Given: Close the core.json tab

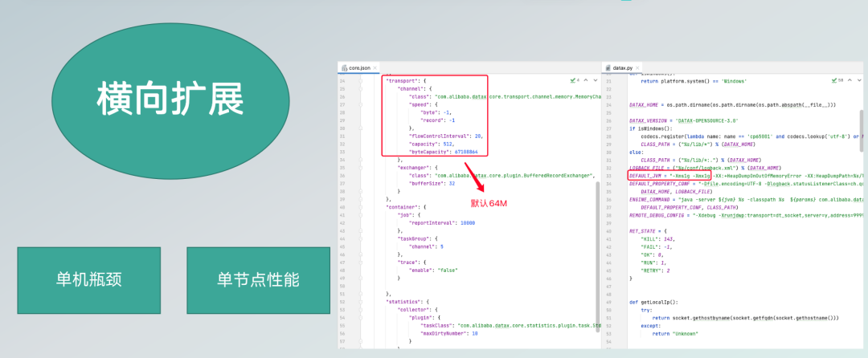Looking at the screenshot, I should click(x=375, y=67).
